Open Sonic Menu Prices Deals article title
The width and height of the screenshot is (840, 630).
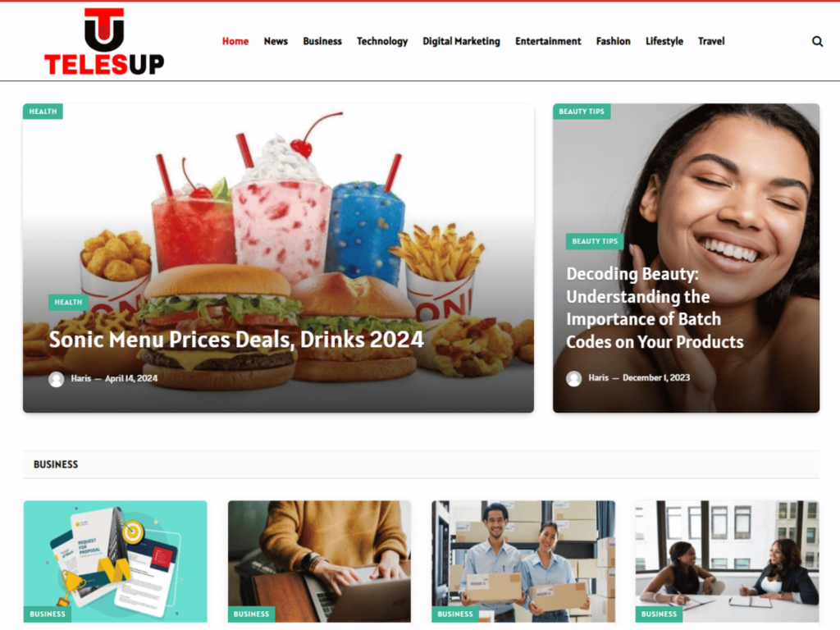tap(236, 339)
